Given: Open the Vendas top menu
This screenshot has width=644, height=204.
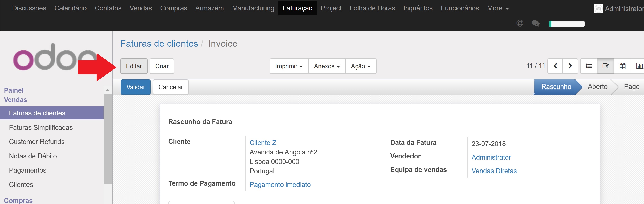Looking at the screenshot, I should pos(140,8).
